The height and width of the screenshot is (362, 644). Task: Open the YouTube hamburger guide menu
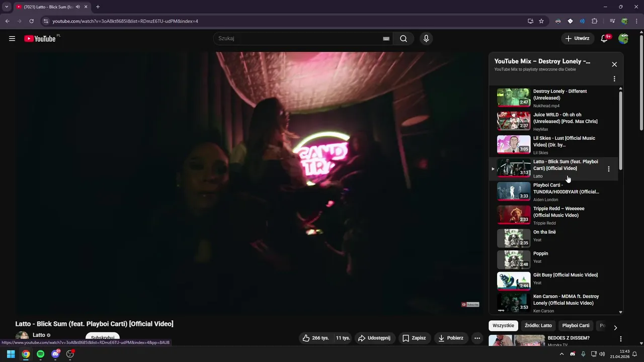12,39
